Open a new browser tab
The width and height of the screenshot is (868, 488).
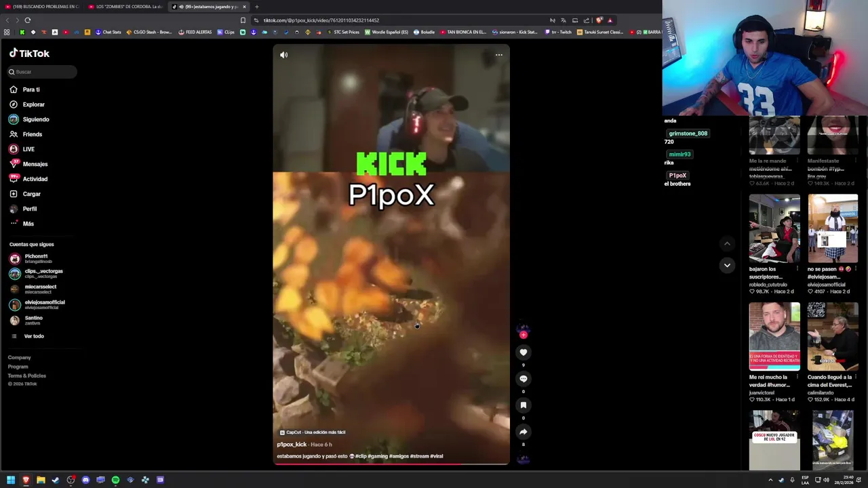pyautogui.click(x=256, y=7)
